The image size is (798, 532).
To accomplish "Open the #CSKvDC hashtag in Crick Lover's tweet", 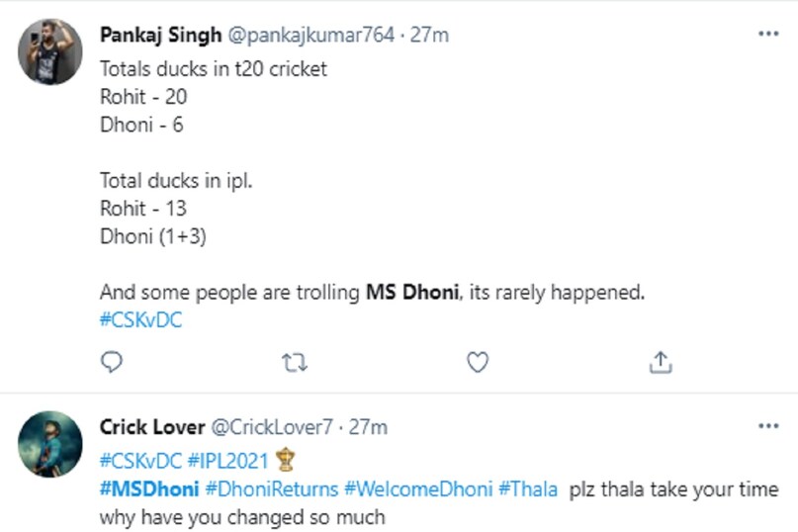I will [141, 459].
